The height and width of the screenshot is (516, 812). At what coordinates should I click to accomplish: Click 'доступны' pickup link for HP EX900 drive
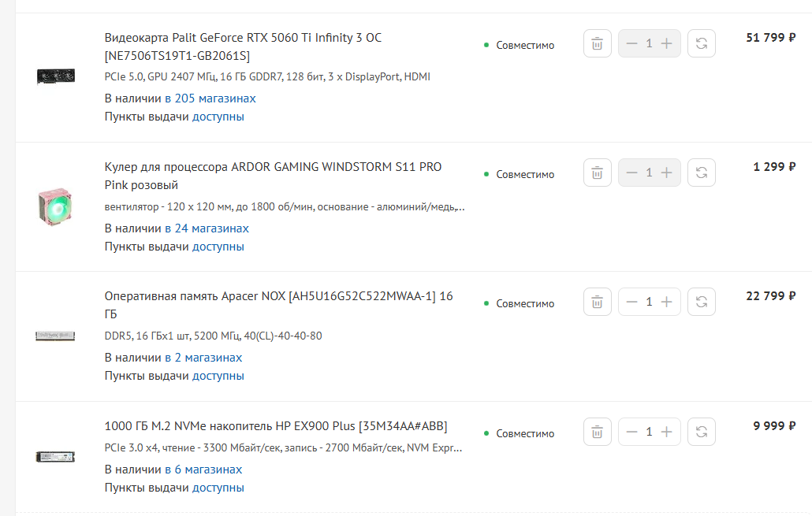218,488
